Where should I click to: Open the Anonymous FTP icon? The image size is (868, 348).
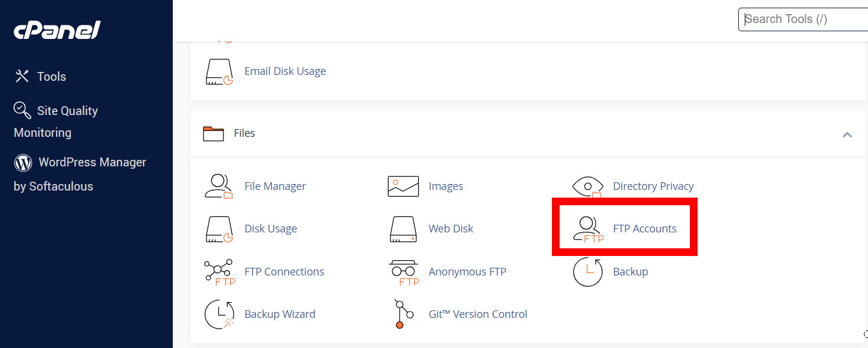coord(403,272)
